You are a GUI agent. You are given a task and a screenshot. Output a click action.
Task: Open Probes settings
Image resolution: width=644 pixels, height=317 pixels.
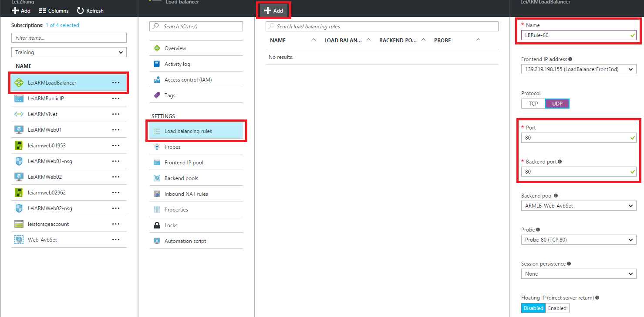[196, 147]
